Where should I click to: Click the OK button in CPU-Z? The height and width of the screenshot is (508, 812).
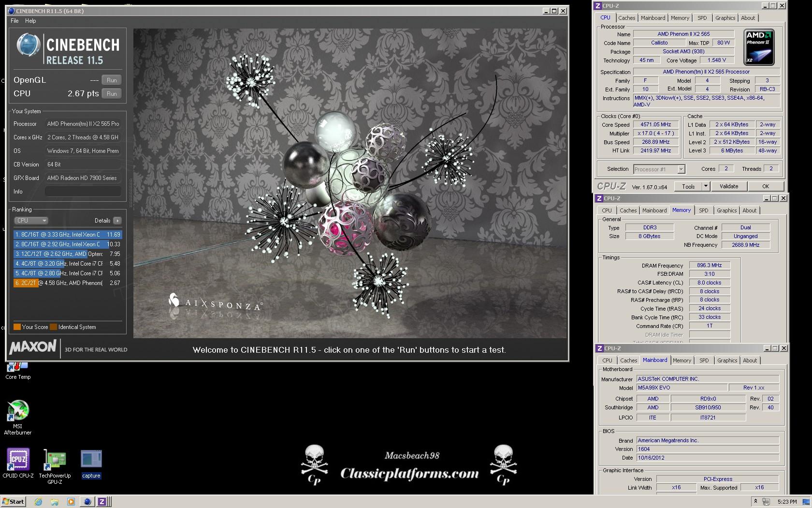coord(766,186)
